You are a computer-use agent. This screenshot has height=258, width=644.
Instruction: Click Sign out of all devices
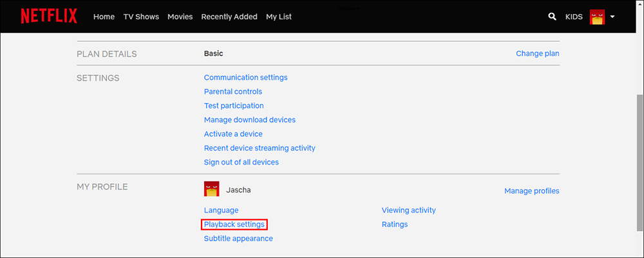click(241, 162)
